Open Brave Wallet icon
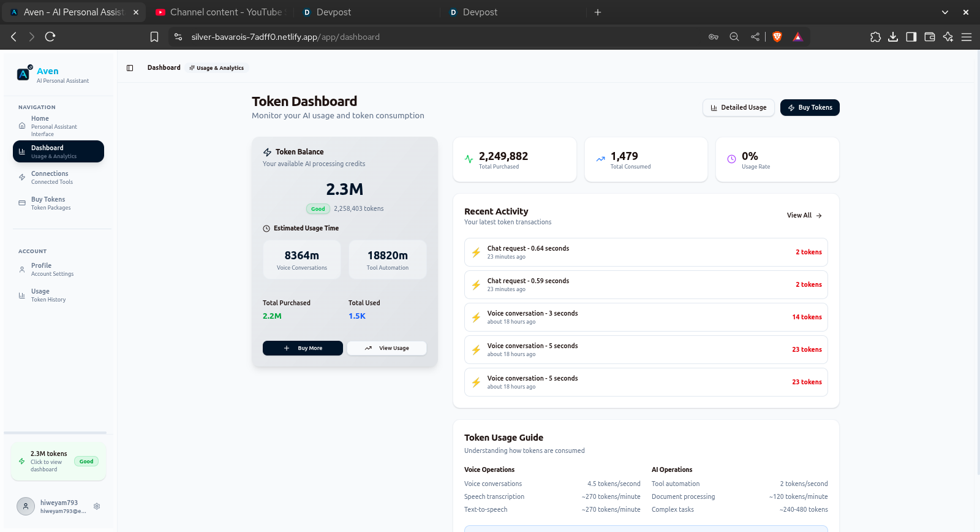The image size is (980, 532). point(930,37)
